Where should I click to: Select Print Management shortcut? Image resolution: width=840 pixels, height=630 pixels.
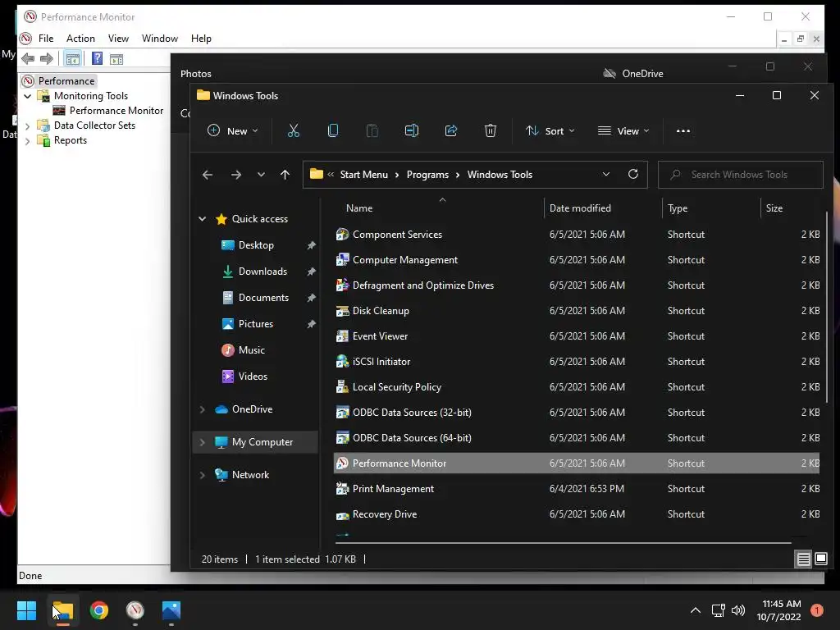[577, 489]
